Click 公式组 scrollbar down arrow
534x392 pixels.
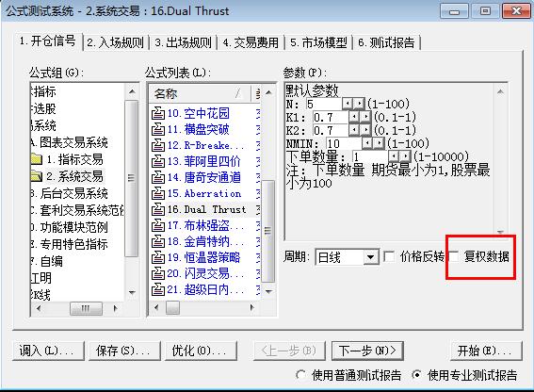click(132, 292)
